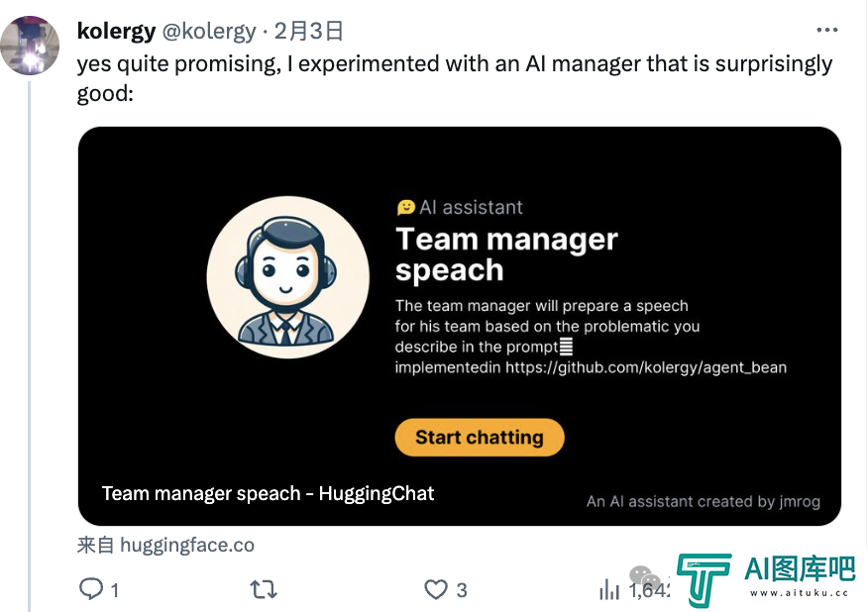Click the reply speech bubble icon

[x=91, y=589]
